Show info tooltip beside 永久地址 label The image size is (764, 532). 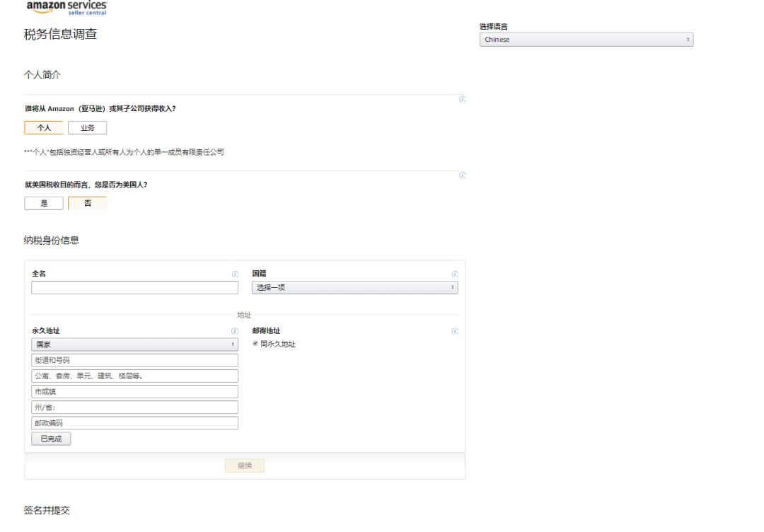235,331
